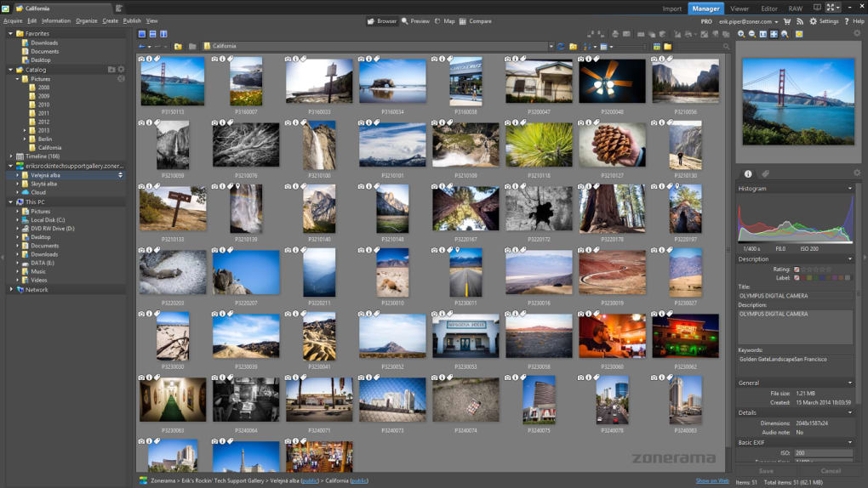Switch to the Viewer tab

(x=739, y=9)
